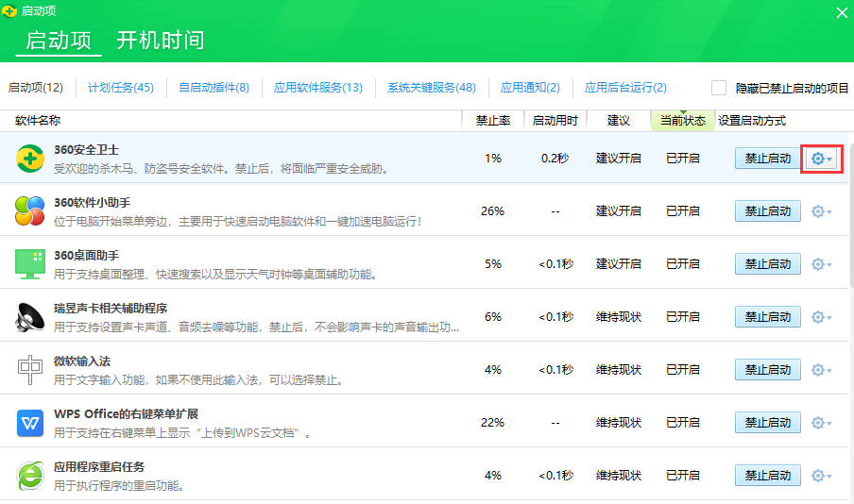Click the 微软输入法 icon
Viewport: 854px width, 504px height.
[30, 370]
